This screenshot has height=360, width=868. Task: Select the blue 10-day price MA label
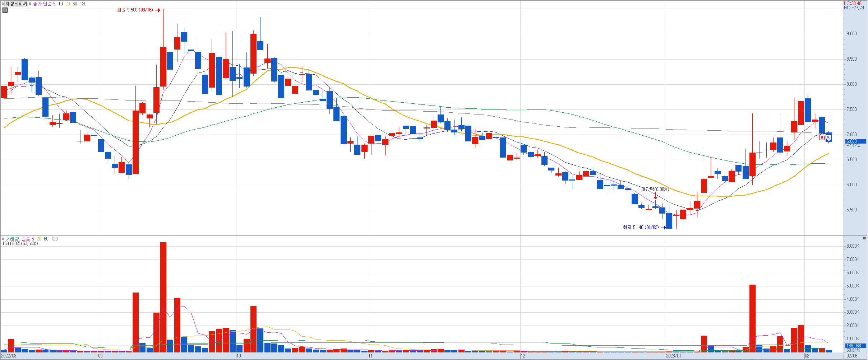pyautogui.click(x=60, y=4)
